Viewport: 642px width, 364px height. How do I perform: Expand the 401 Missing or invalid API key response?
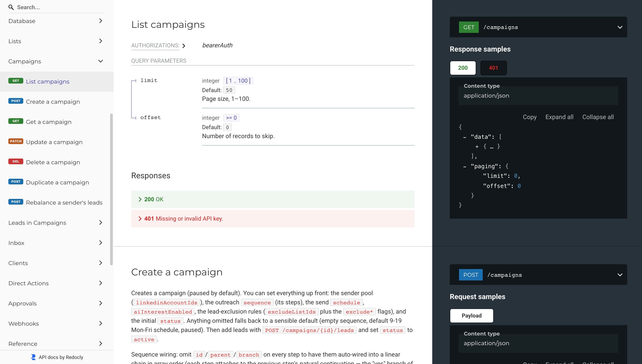click(x=273, y=218)
